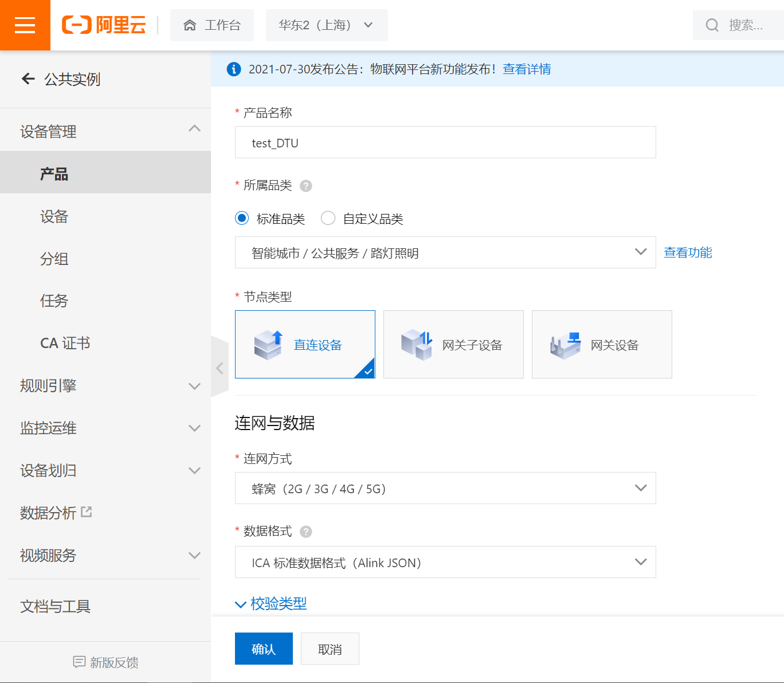This screenshot has width=784, height=683.
Task: Choose the 直连设备 node type card
Action: pos(305,344)
